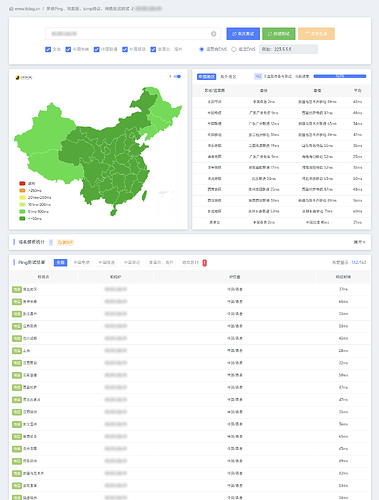Click the yellow 201ms-250ms legend swatch
The width and height of the screenshot is (379, 500).
(22, 197)
